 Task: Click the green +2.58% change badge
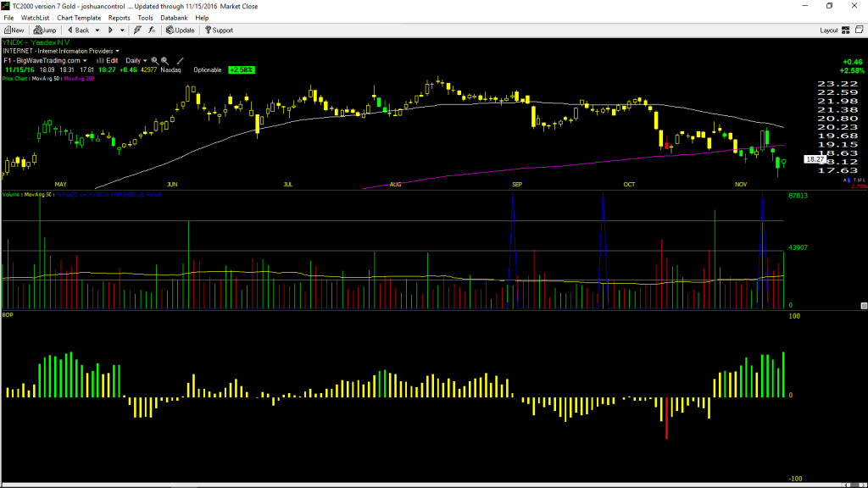pos(242,70)
